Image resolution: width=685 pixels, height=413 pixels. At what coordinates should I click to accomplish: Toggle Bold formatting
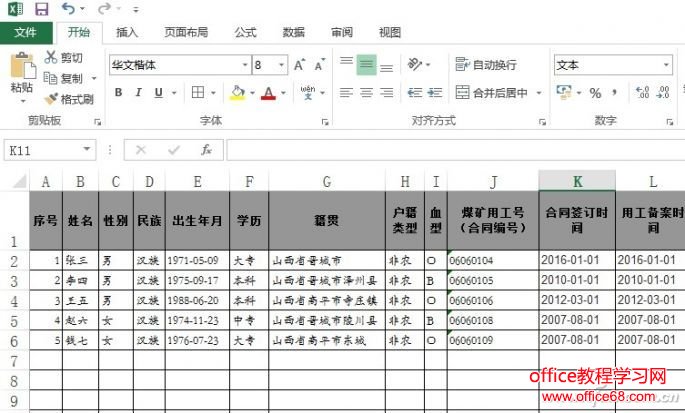118,92
